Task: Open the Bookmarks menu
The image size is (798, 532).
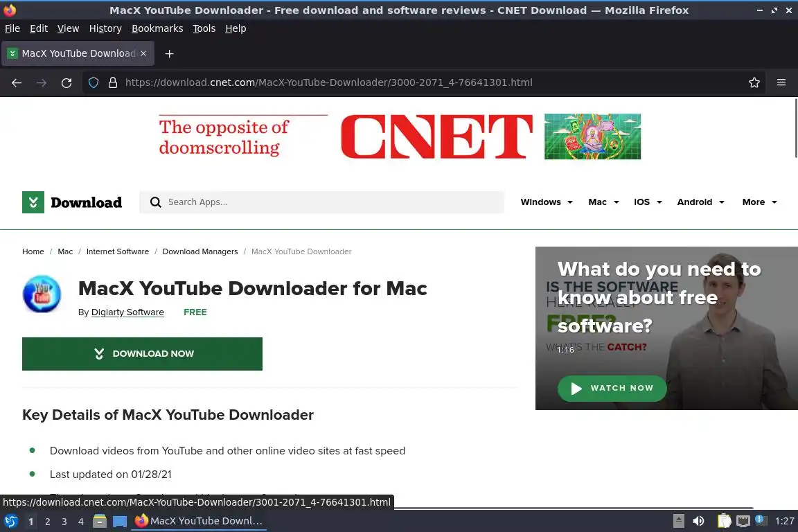Action: pos(157,28)
